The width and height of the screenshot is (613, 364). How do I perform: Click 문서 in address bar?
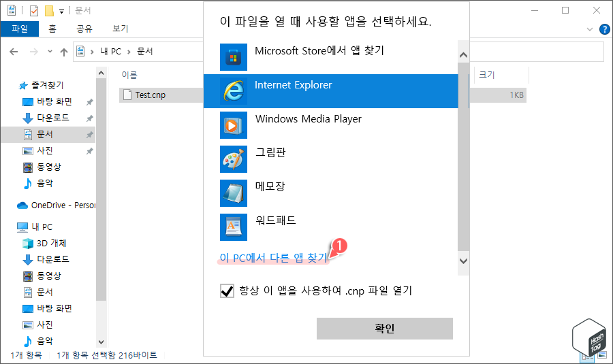point(145,52)
